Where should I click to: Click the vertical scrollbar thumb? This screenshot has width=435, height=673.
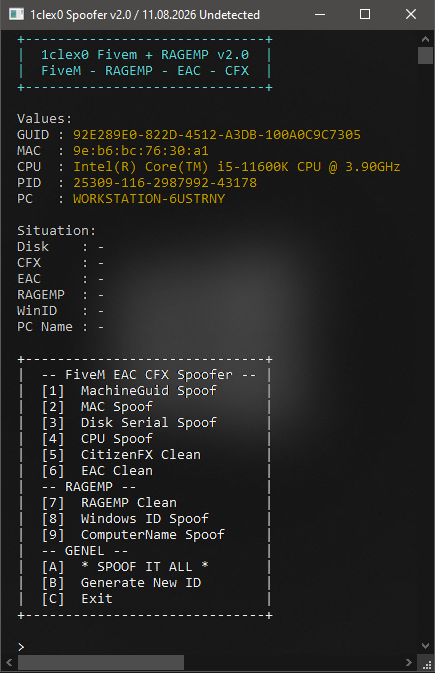click(x=425, y=55)
